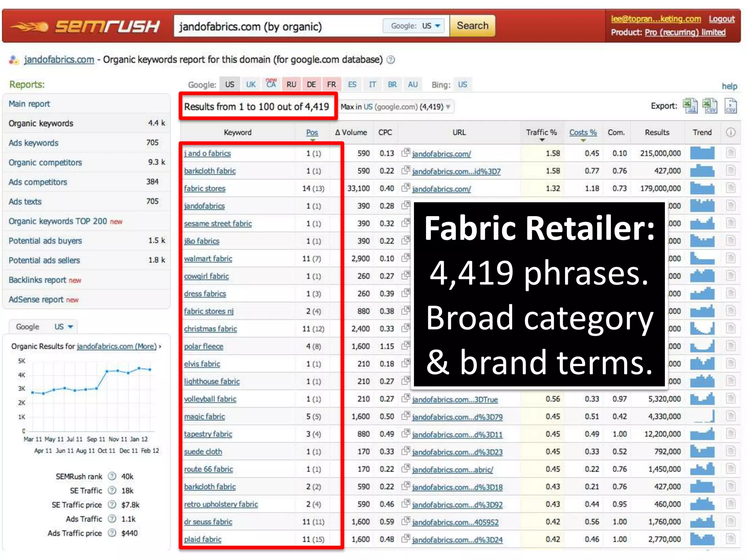Click the Excel export icon

(x=690, y=106)
